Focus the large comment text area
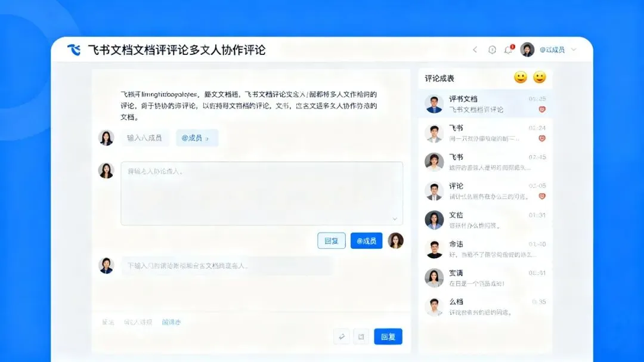 262,194
